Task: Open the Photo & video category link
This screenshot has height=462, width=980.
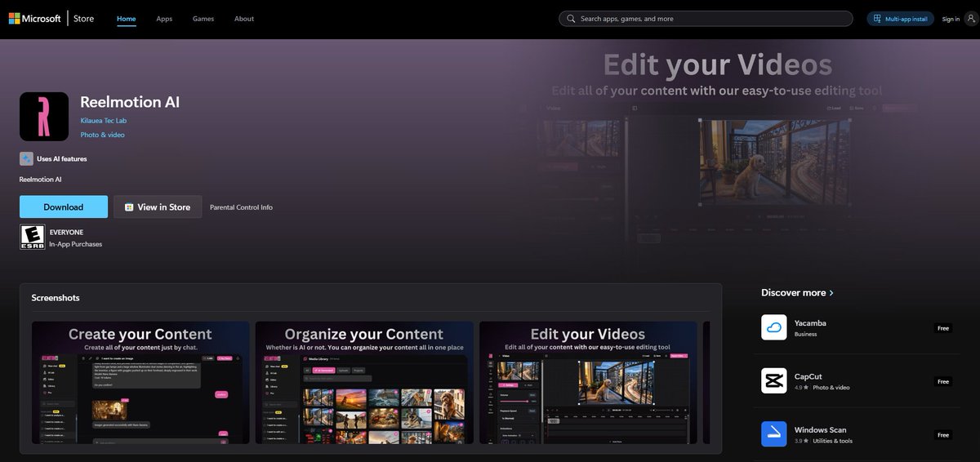Action: 102,135
